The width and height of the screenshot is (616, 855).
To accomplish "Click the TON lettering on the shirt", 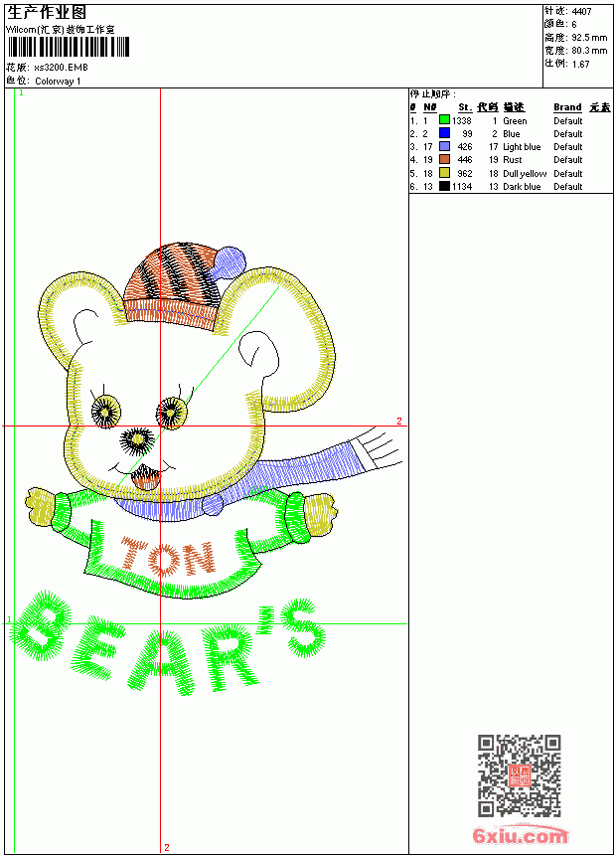I will pyautogui.click(x=169, y=558).
